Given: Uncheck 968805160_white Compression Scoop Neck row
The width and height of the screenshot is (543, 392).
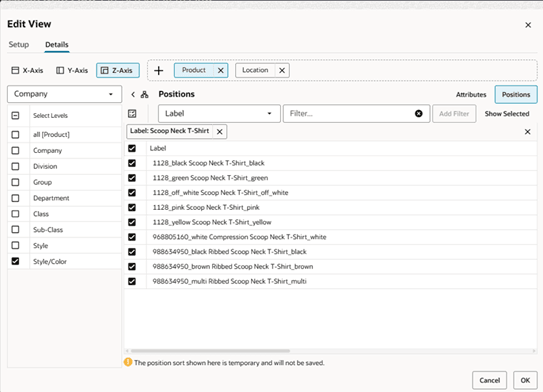Looking at the screenshot, I should click(x=132, y=237).
